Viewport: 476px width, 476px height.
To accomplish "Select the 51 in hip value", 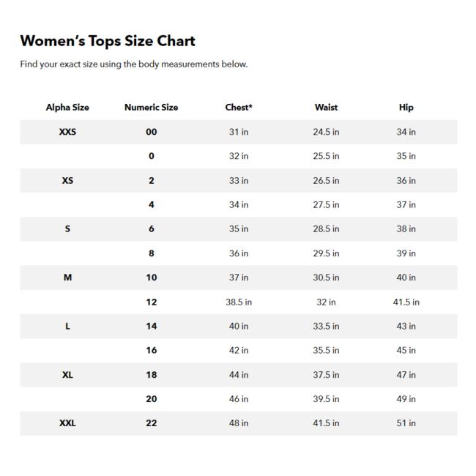I will click(406, 423).
